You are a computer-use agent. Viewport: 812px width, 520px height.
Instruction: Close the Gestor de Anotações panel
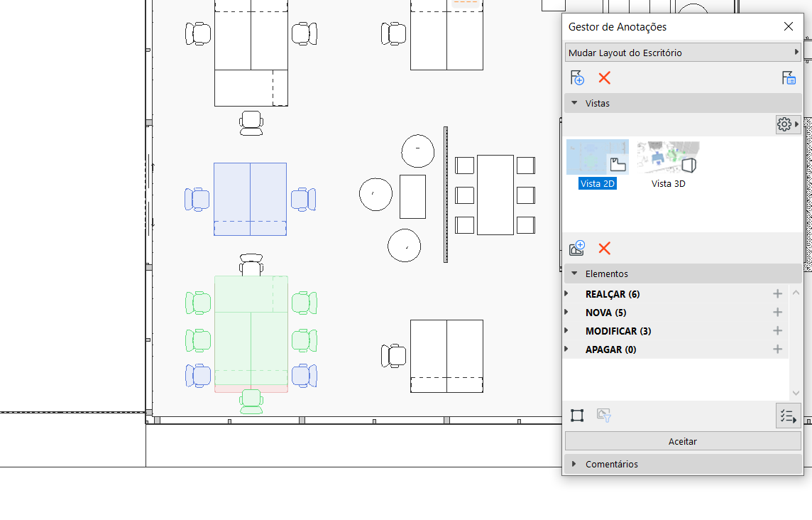coord(788,26)
